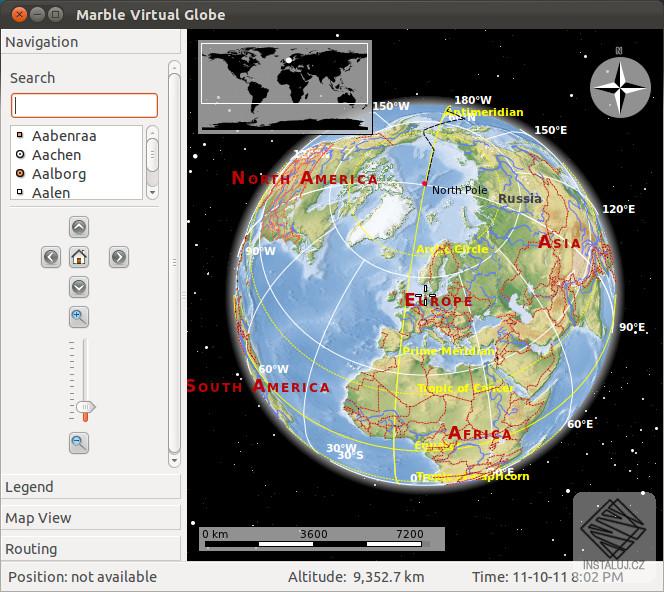
Task: Close the Marble Virtual Globe window
Action: (x=19, y=15)
